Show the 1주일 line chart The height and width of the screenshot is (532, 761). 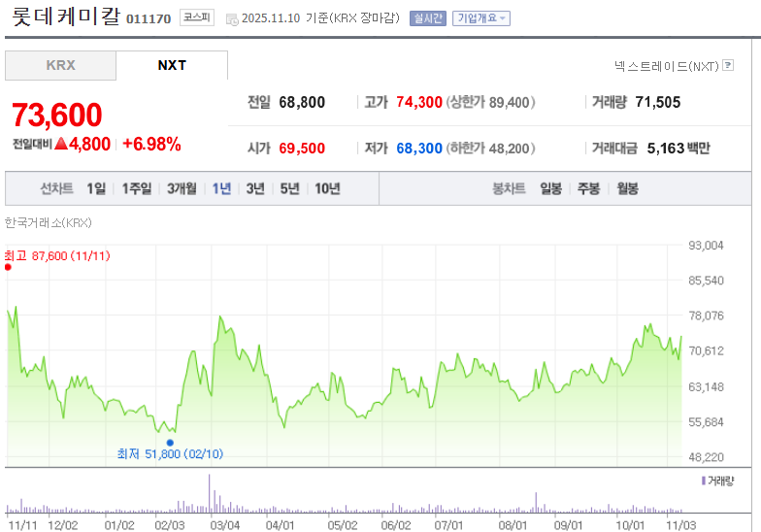tap(136, 188)
